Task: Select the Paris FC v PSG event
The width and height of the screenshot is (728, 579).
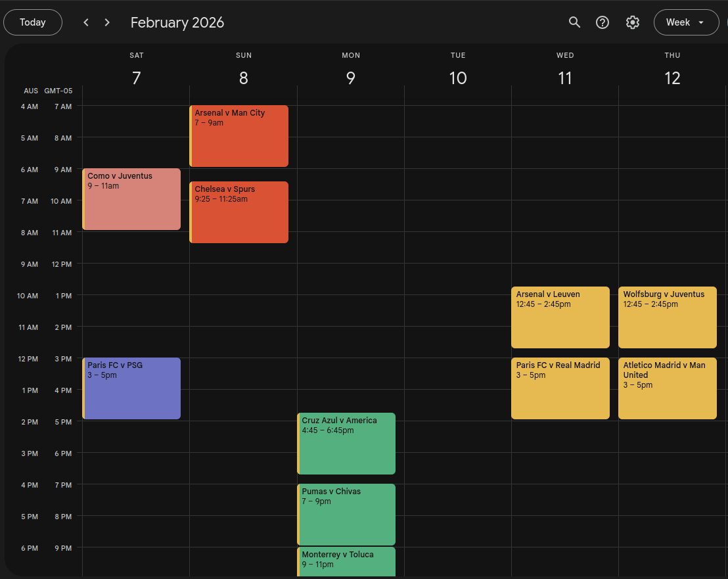Action: 131,388
